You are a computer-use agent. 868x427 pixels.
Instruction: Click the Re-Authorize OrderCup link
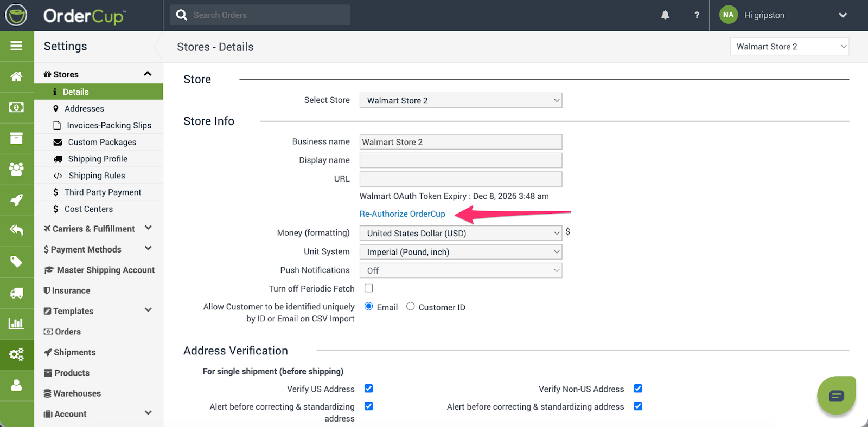(403, 214)
